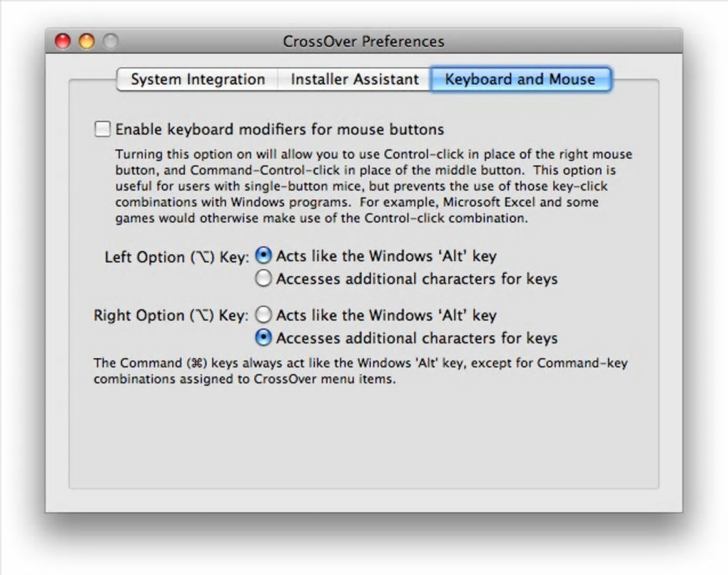Click the 'Right Option (⌥) Key:' label
Image resolution: width=728 pixels, height=575 pixels.
[x=171, y=315]
